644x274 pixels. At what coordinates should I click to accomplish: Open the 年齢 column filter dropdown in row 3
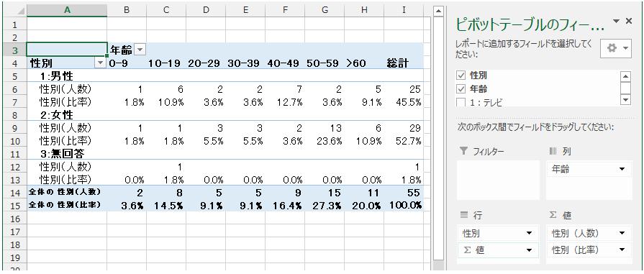tap(140, 50)
